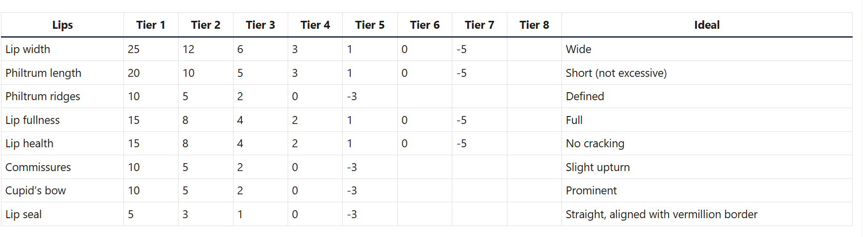Click the 'Short (not excessive)' ideal cell
868x237 pixels.
coord(616,73)
